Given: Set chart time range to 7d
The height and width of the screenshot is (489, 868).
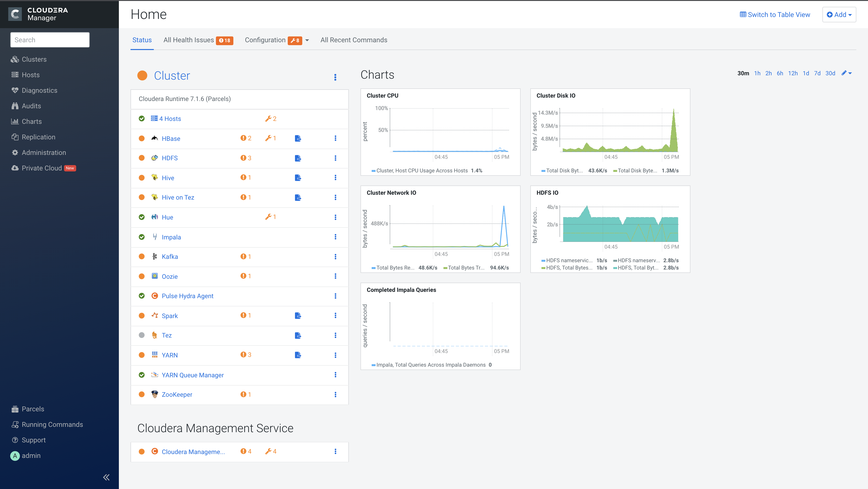Looking at the screenshot, I should (817, 73).
